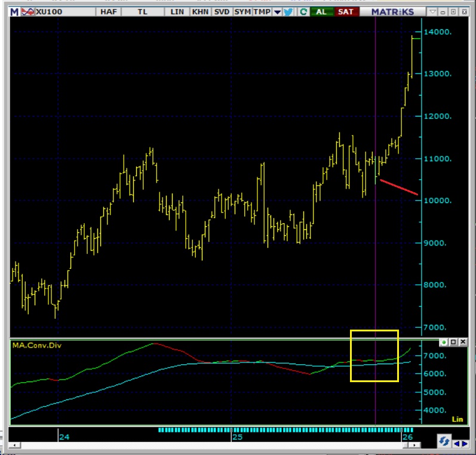Click the blue sync arrows icon at bottom right
This screenshot has height=455, width=476.
pos(444,441)
